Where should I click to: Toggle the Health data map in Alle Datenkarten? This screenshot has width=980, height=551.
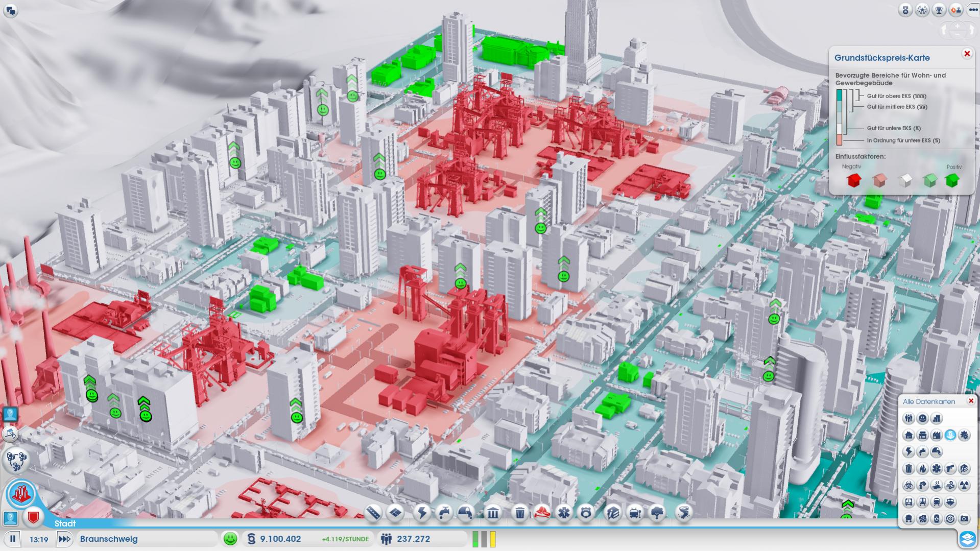pyautogui.click(x=936, y=468)
